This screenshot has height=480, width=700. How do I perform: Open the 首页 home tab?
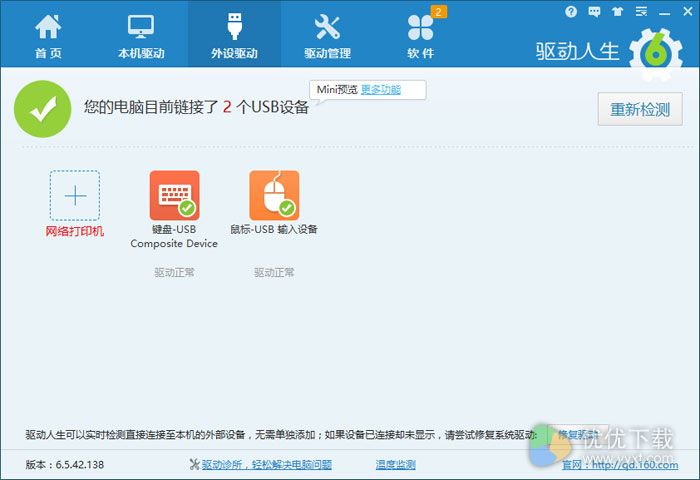coord(48,37)
